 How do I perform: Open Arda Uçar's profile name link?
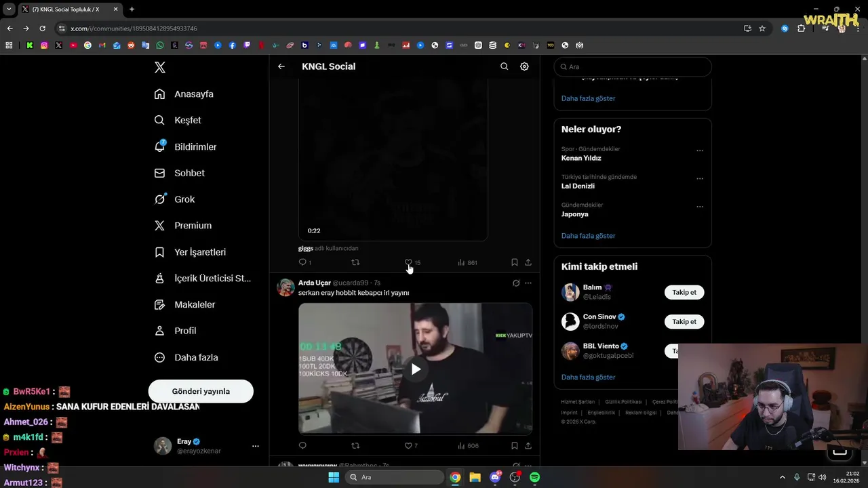[x=315, y=283]
